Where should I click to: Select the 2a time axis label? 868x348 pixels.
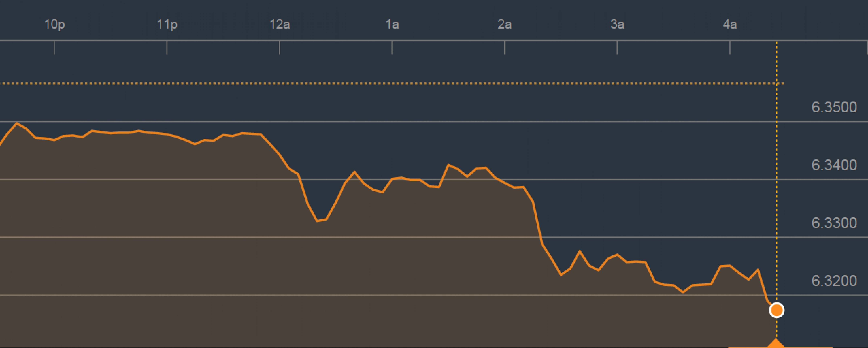(504, 24)
